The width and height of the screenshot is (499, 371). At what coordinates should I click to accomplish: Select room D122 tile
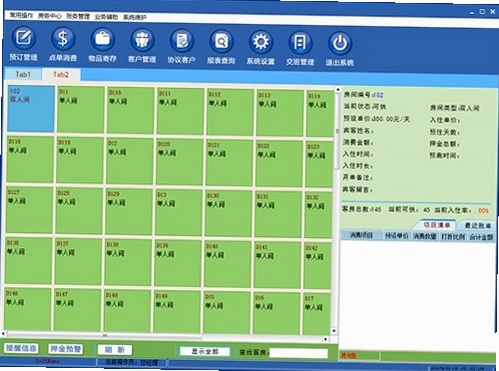coord(279,164)
